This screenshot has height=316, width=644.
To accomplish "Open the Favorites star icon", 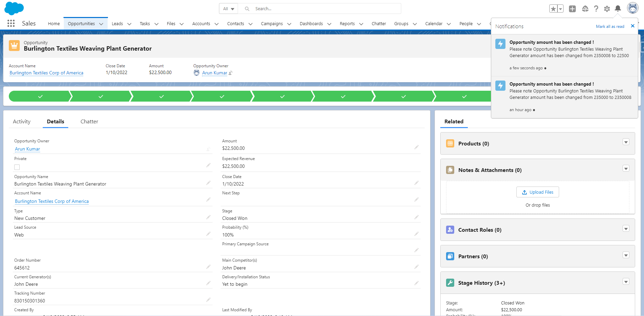I will [553, 9].
